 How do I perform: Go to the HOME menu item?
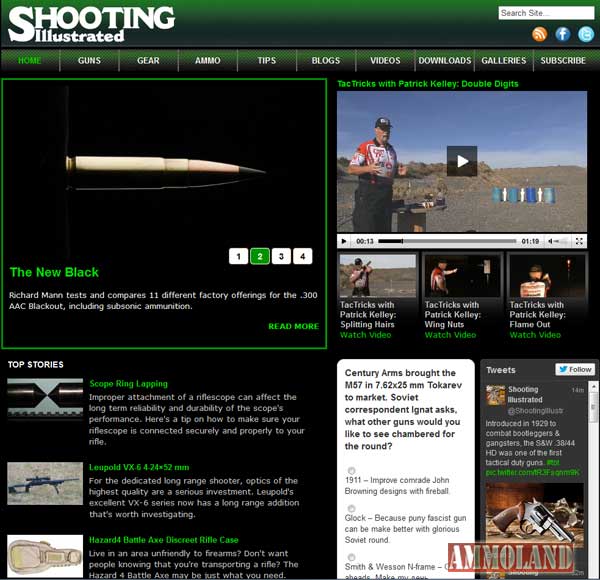tap(30, 60)
